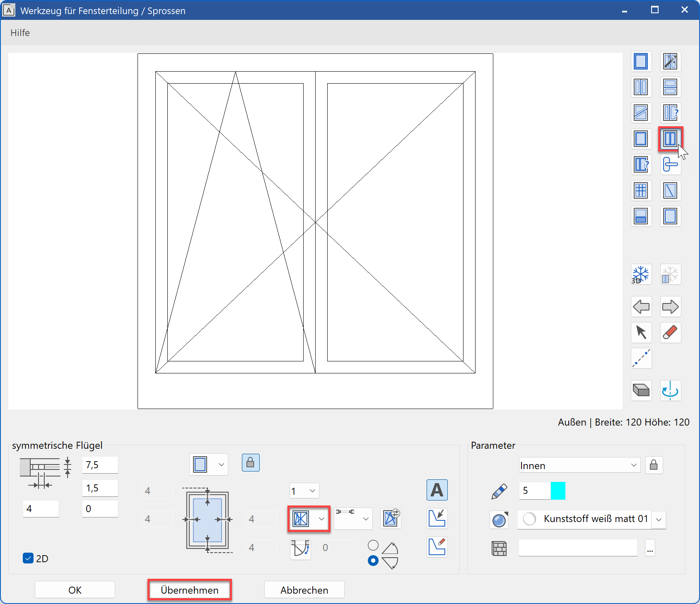
Task: Click the cyan pen color swatch
Action: pos(558,491)
